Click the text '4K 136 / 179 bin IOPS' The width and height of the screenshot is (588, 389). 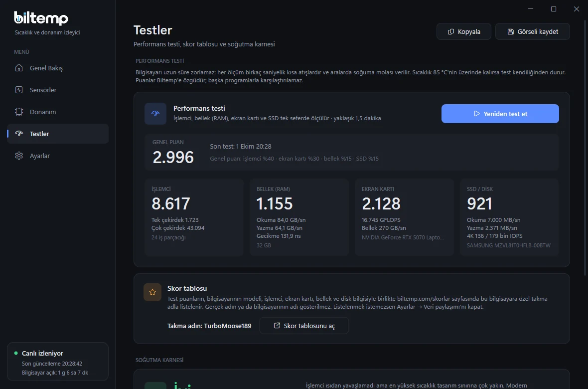(x=495, y=236)
